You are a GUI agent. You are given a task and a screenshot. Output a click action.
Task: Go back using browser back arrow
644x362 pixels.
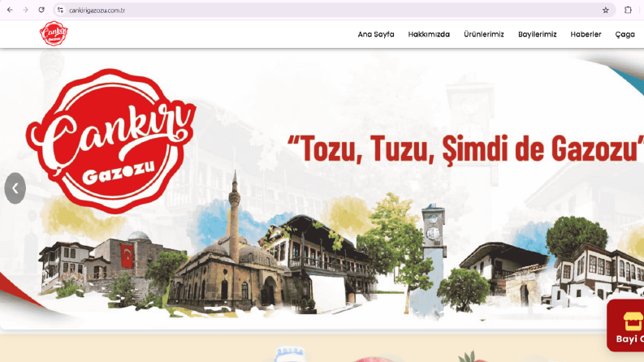point(10,10)
